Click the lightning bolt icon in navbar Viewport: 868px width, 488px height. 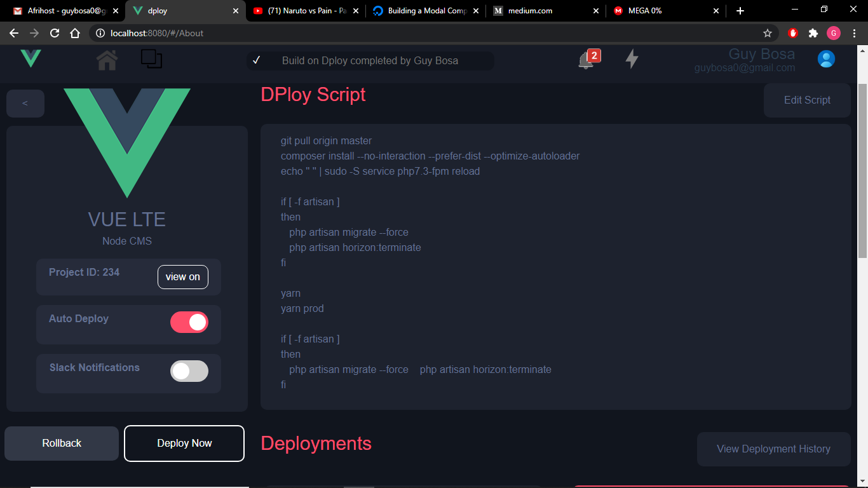pos(632,59)
